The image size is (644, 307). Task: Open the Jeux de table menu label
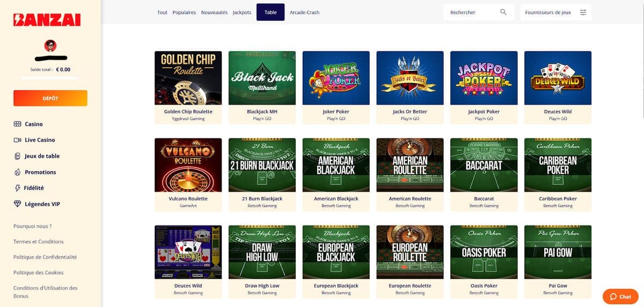click(x=42, y=156)
